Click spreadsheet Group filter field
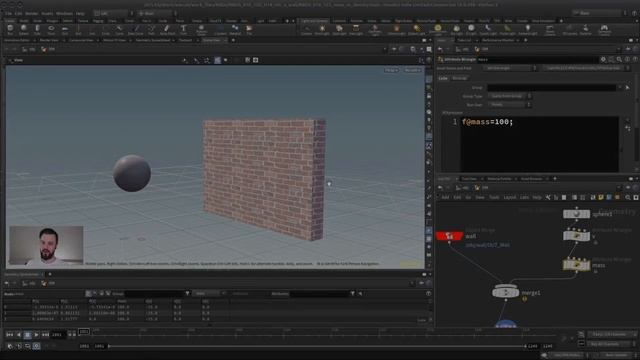This screenshot has height=360, width=640. pos(155,293)
